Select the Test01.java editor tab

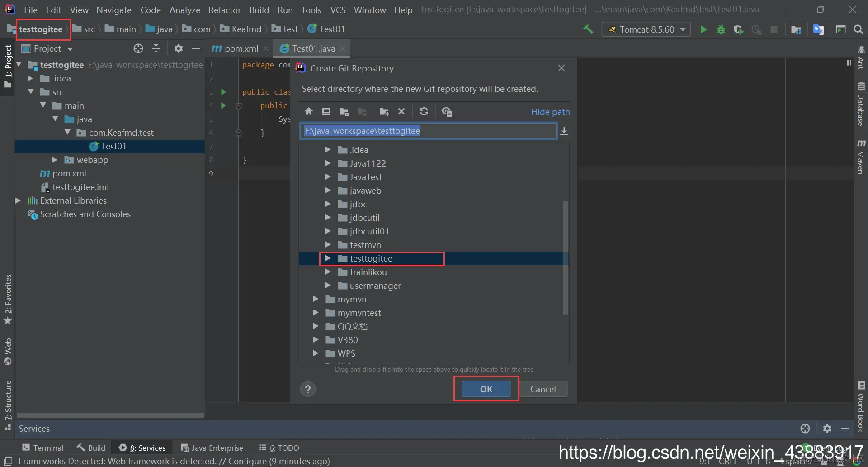(313, 48)
